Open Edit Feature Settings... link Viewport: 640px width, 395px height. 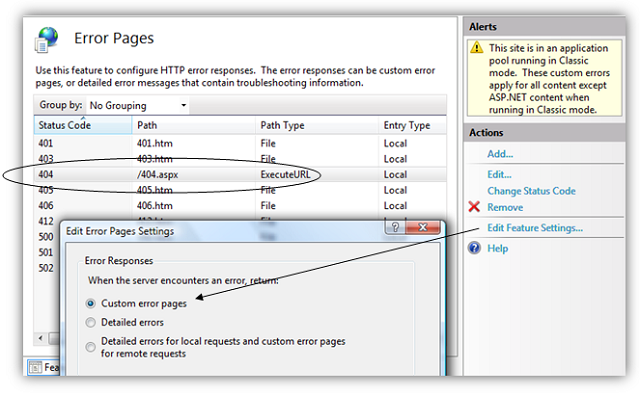[x=535, y=228]
